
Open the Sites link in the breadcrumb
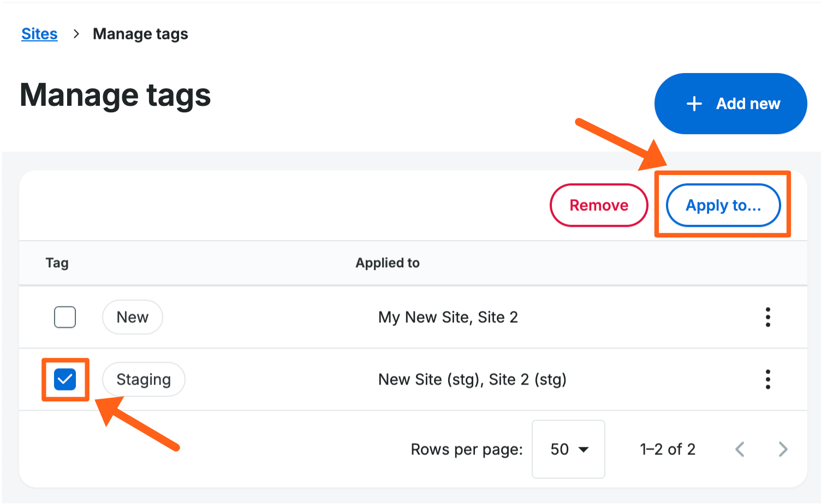tap(39, 34)
